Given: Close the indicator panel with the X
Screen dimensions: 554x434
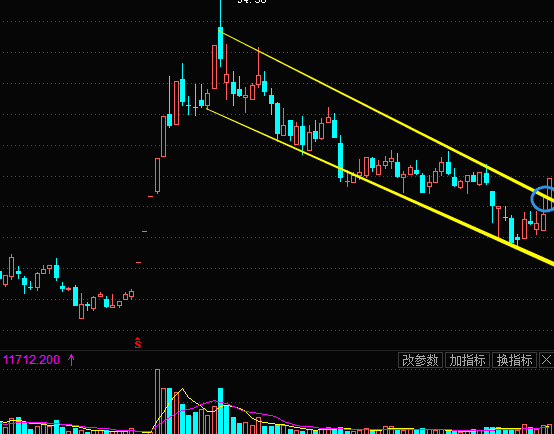Looking at the screenshot, I should point(546,360).
